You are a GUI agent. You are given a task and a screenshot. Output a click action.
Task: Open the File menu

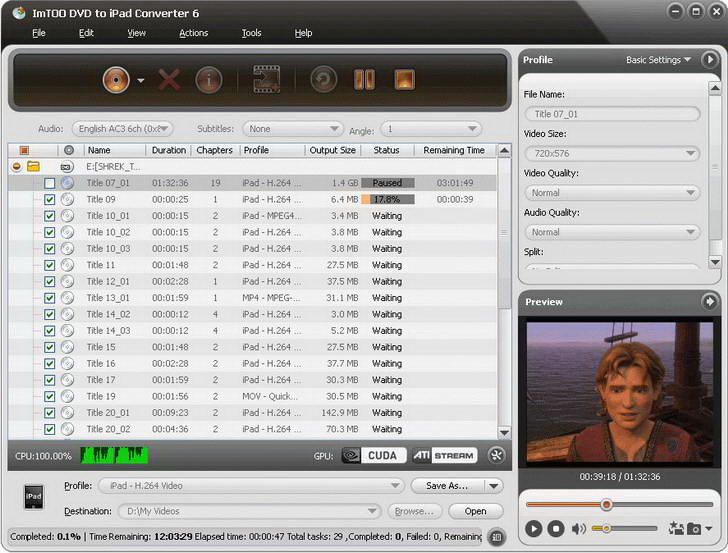coord(39,33)
